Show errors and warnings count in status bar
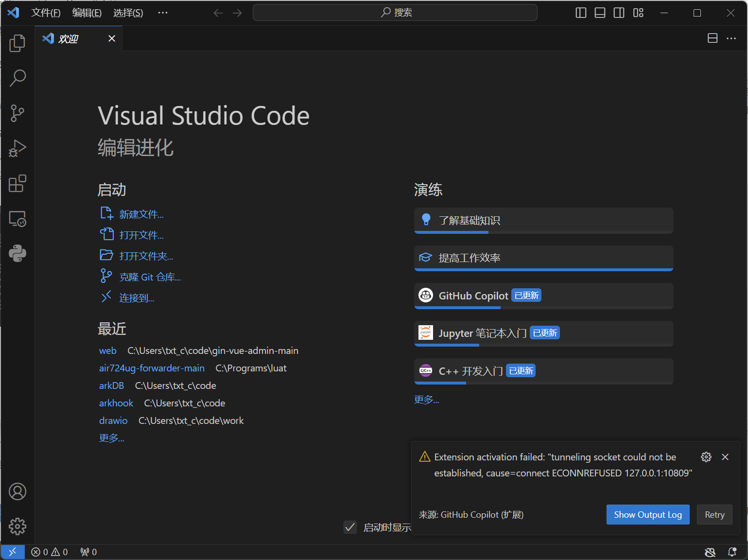 pos(50,552)
